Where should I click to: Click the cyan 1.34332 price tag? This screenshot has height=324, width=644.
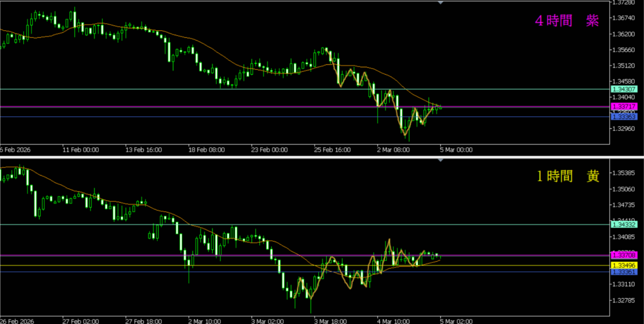(624, 225)
